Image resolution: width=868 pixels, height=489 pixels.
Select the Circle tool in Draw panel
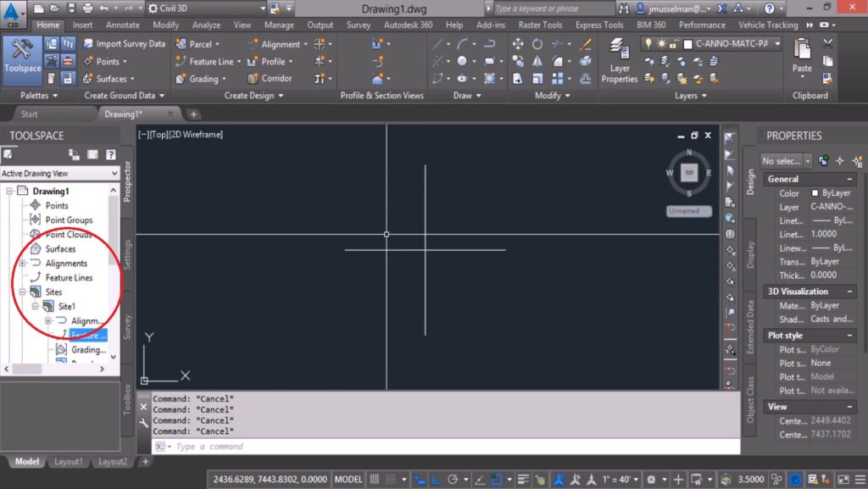pos(462,61)
